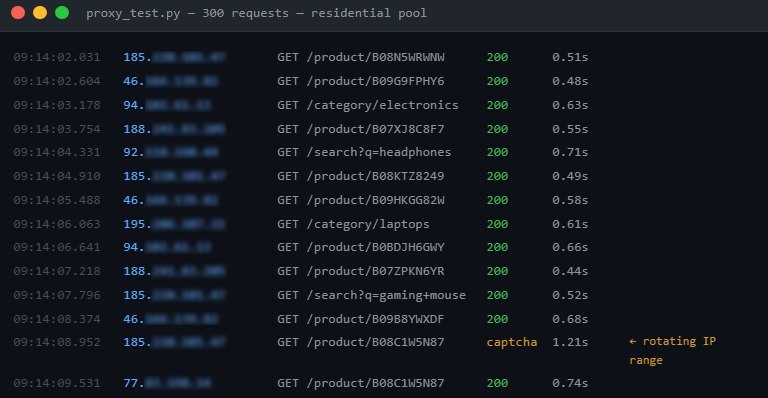
Task: Click request GET /product/B08KTZ8249
Action: pyautogui.click(x=361, y=176)
